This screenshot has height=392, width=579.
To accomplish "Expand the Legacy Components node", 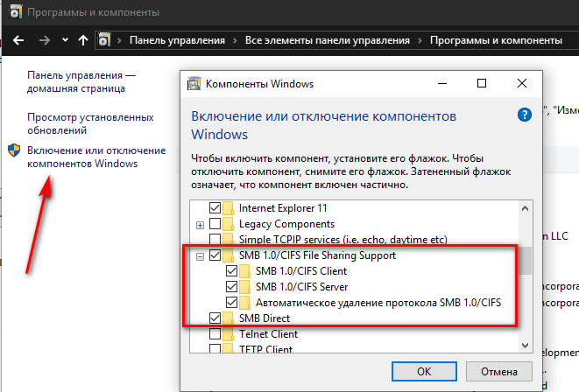I will pyautogui.click(x=200, y=225).
